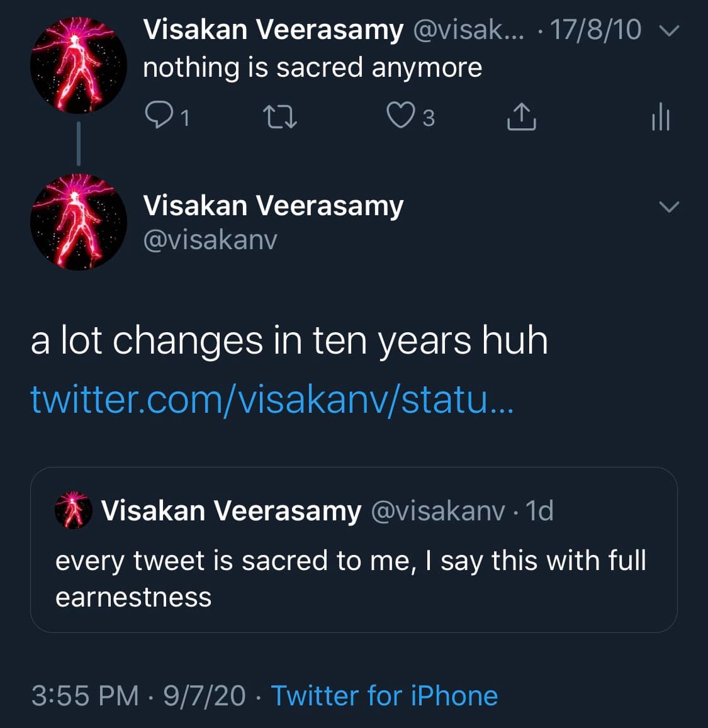Image resolution: width=708 pixels, height=728 pixels.
Task: Click the 17/8/10 date of top tweet
Action: [595, 30]
